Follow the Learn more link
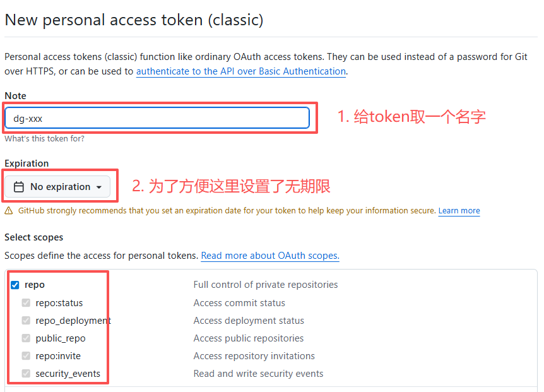The image size is (544, 392). click(x=459, y=210)
